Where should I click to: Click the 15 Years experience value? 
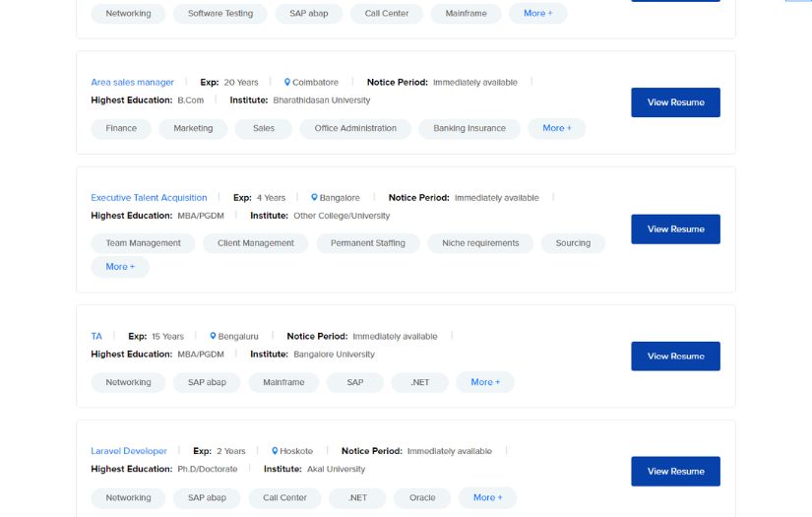[x=167, y=337]
